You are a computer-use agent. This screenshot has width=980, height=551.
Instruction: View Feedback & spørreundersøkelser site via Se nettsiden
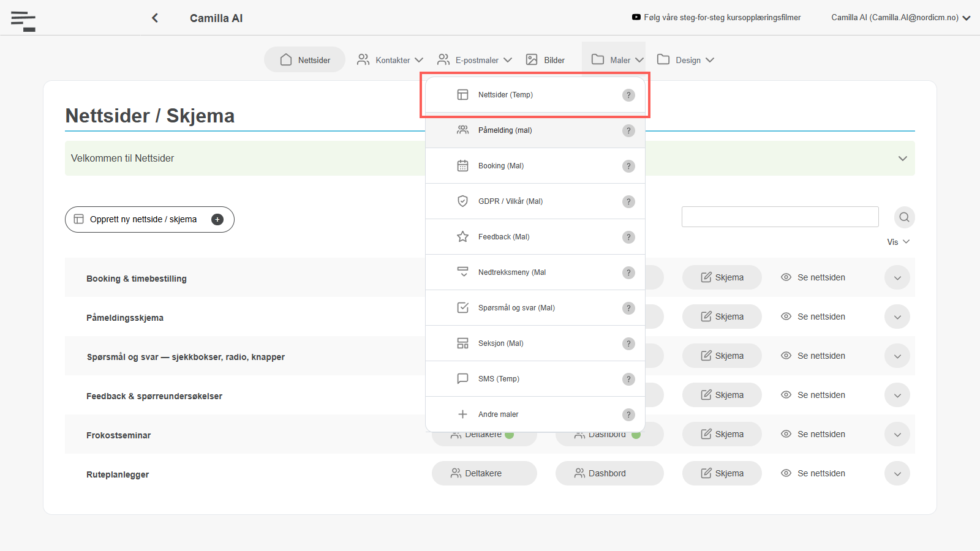[813, 395]
